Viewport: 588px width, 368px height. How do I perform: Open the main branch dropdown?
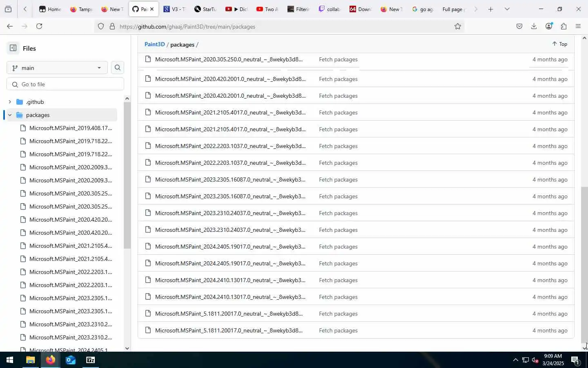[x=57, y=68]
